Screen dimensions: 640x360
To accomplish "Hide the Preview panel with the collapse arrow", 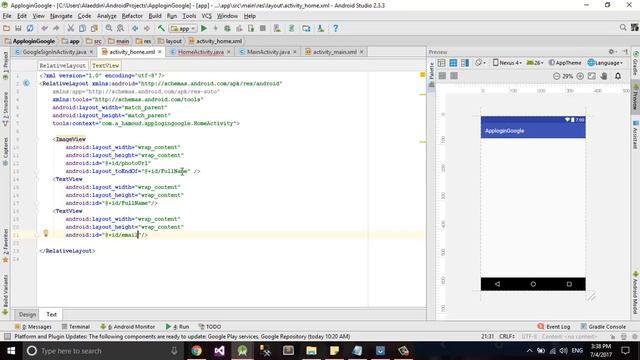I will pos(625,52).
